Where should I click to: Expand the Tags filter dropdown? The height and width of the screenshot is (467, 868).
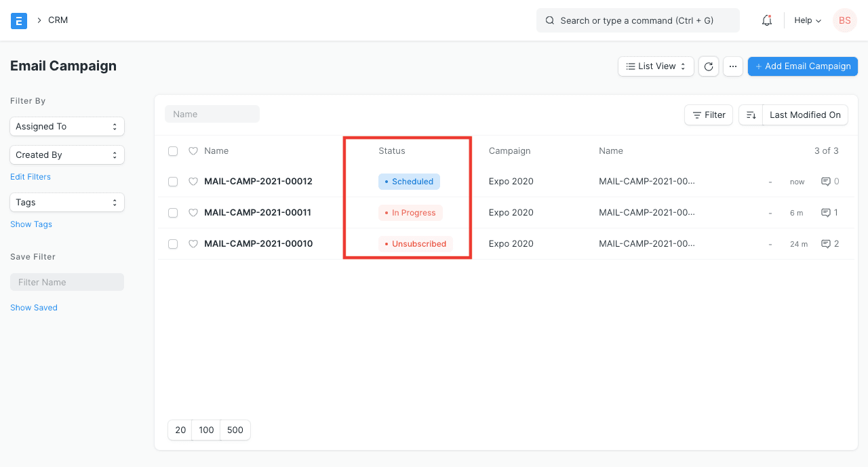[67, 203]
